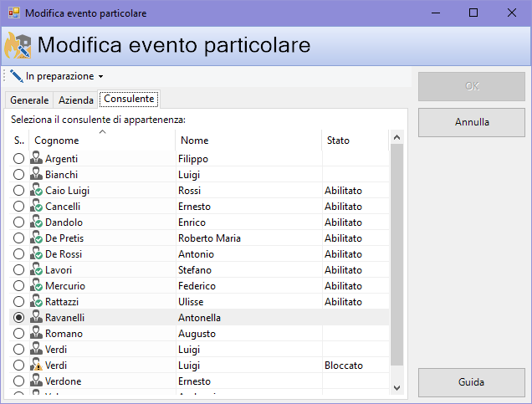
Task: Select the Argenti radio button
Action: pyautogui.click(x=18, y=158)
